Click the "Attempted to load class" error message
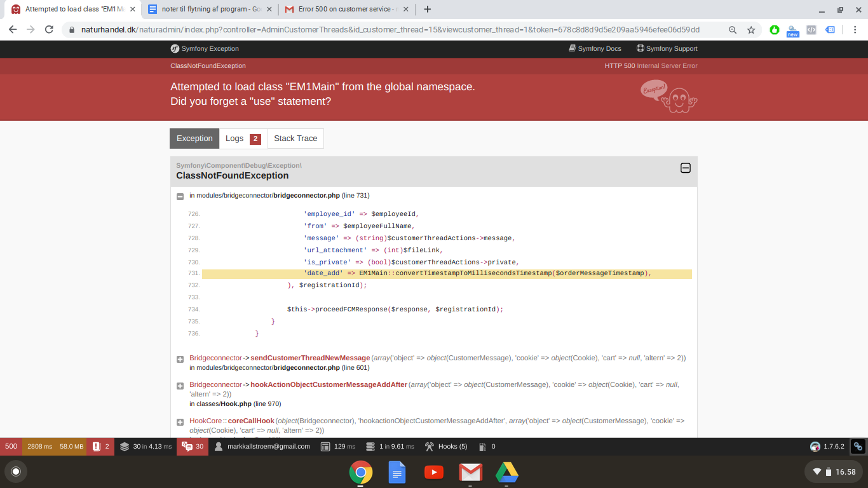The width and height of the screenshot is (868, 488). click(x=323, y=94)
